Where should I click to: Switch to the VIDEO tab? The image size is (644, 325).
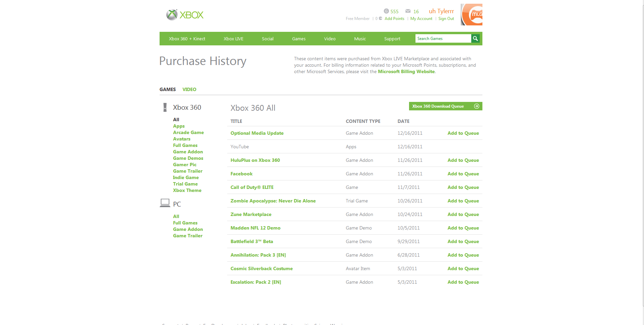[189, 89]
